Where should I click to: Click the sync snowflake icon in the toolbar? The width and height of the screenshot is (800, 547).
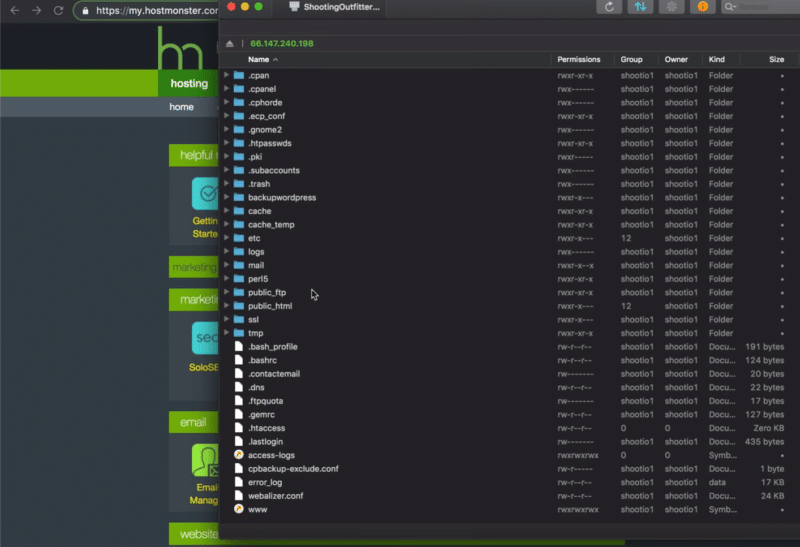(671, 7)
